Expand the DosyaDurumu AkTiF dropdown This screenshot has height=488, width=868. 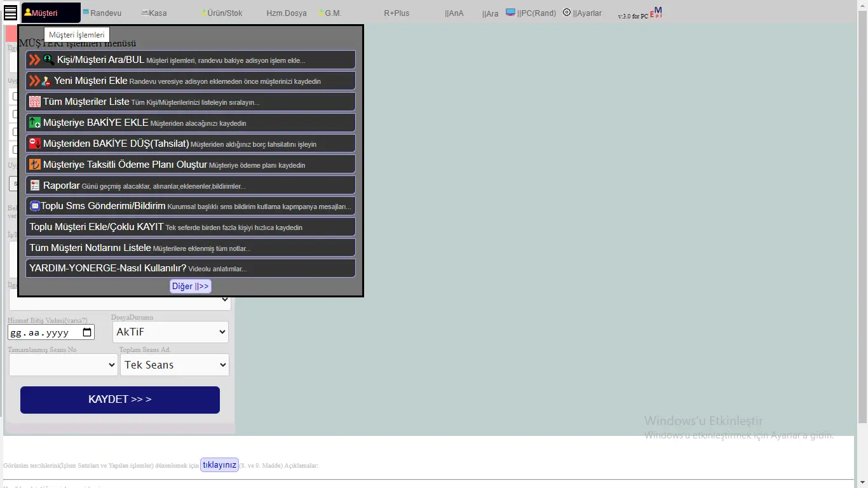point(170,332)
